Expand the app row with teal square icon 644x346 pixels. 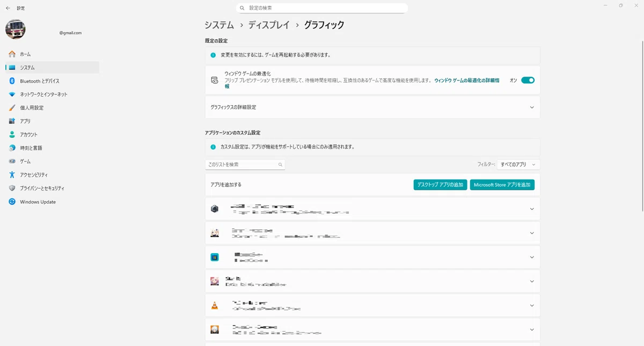[372, 257]
